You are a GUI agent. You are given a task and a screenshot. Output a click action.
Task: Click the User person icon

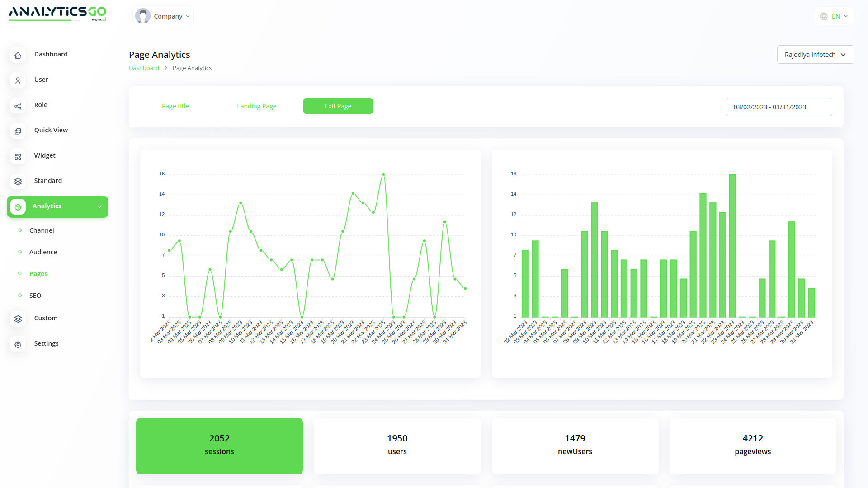coord(18,80)
